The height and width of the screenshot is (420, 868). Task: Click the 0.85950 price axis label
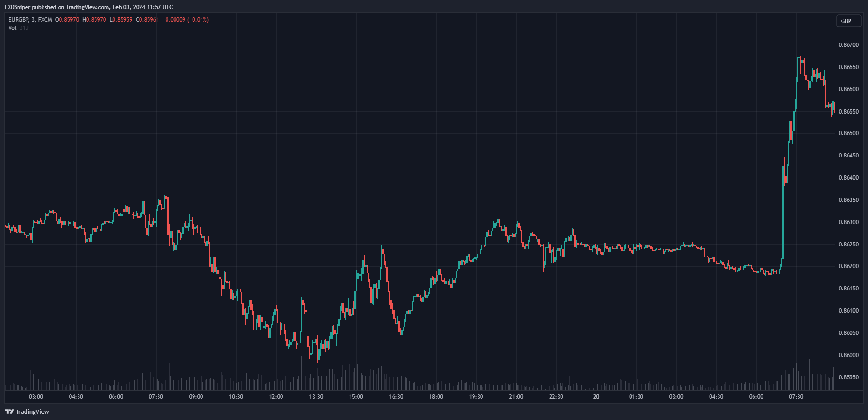pos(848,377)
